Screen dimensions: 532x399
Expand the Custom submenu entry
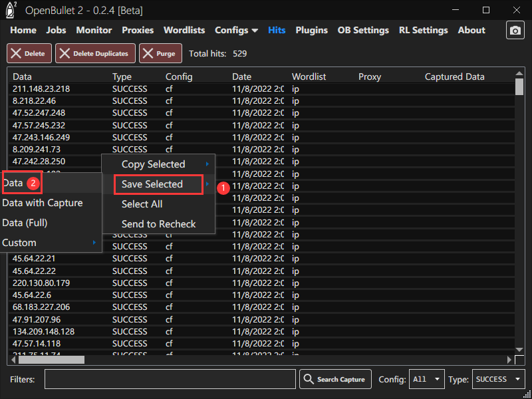51,243
